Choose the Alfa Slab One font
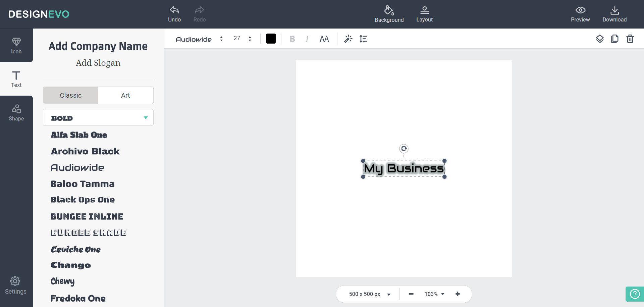Screen dimensions: 644x307 [79, 135]
